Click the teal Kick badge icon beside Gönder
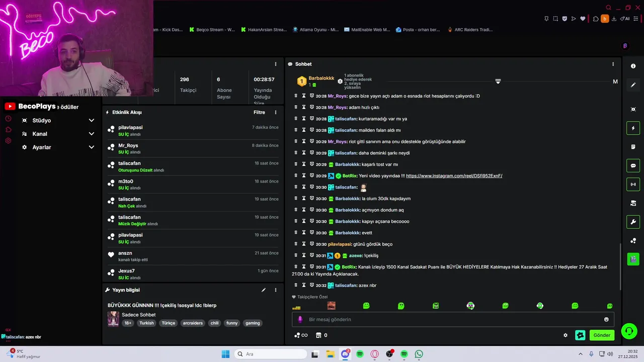The width and height of the screenshot is (644, 362). pyautogui.click(x=580, y=335)
